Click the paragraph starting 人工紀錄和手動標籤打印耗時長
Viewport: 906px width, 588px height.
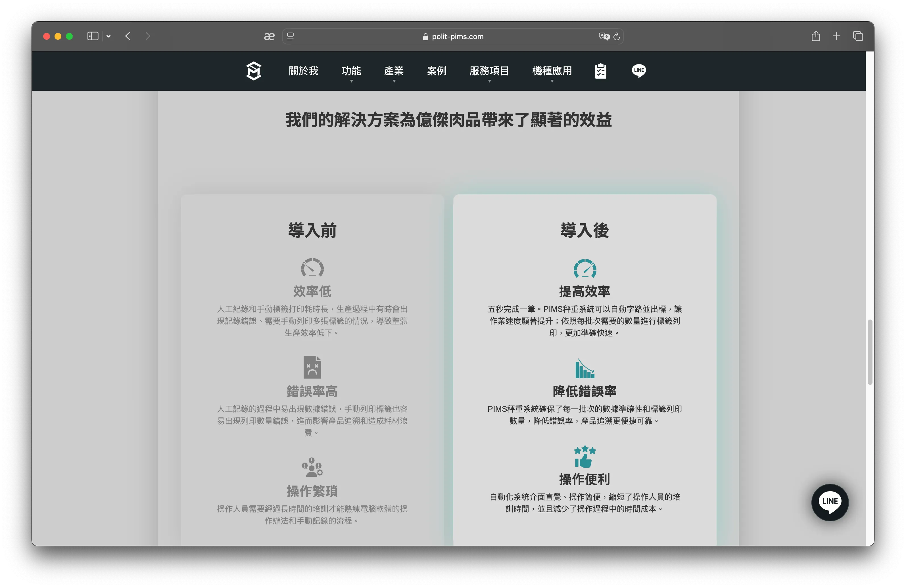312,321
